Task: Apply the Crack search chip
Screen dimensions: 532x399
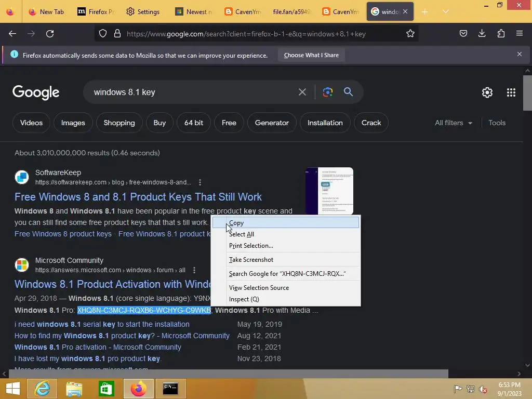Action: 371,123
